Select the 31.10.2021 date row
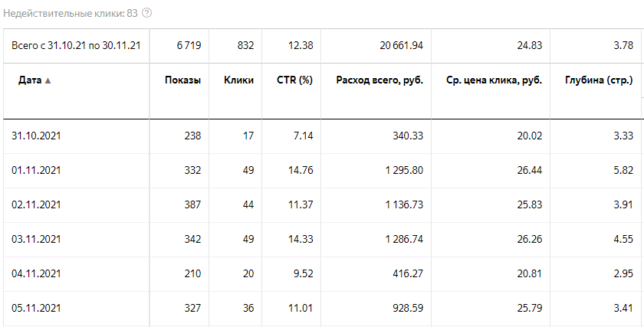Image resolution: width=644 pixels, height=327 pixels. point(35,136)
